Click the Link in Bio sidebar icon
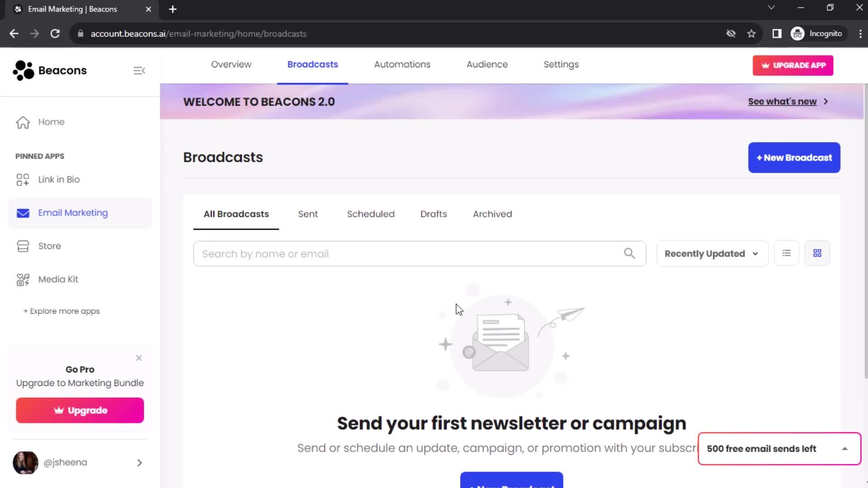This screenshot has width=868, height=488. [x=22, y=179]
